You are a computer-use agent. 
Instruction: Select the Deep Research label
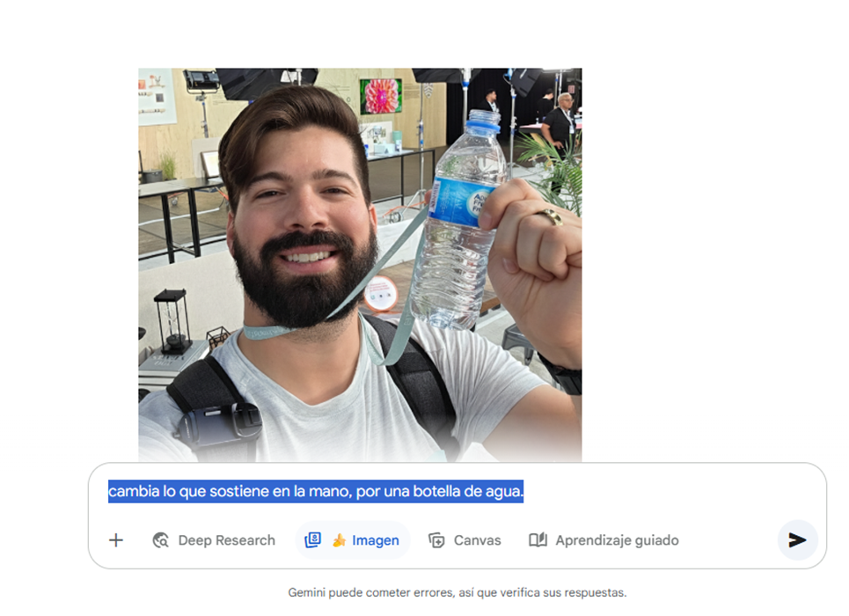click(226, 540)
